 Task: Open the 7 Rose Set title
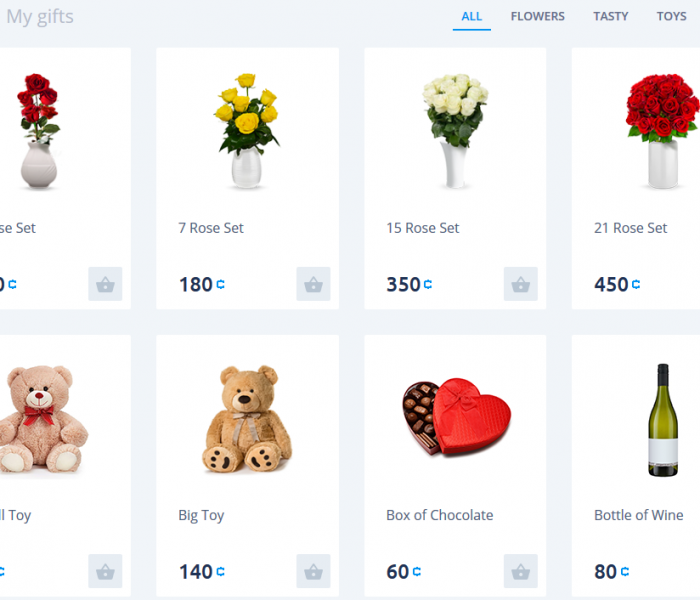[x=211, y=228]
